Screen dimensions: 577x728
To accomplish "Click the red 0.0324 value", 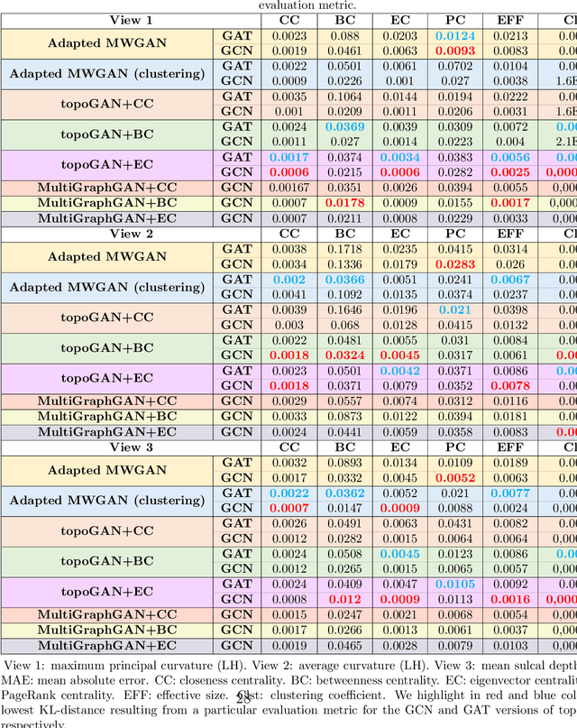I will click(x=344, y=355).
